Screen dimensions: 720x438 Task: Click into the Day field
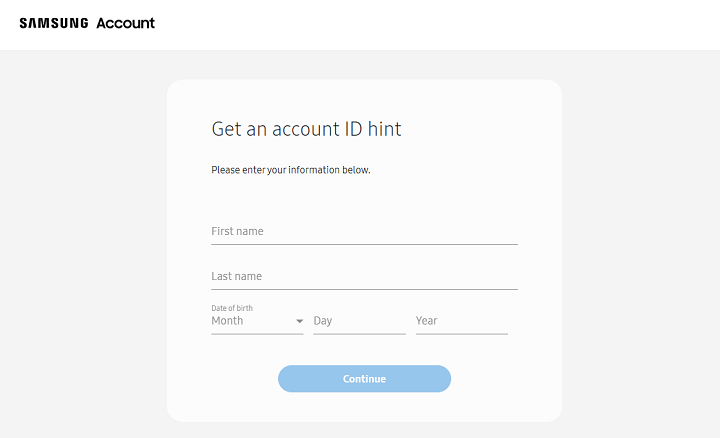360,321
